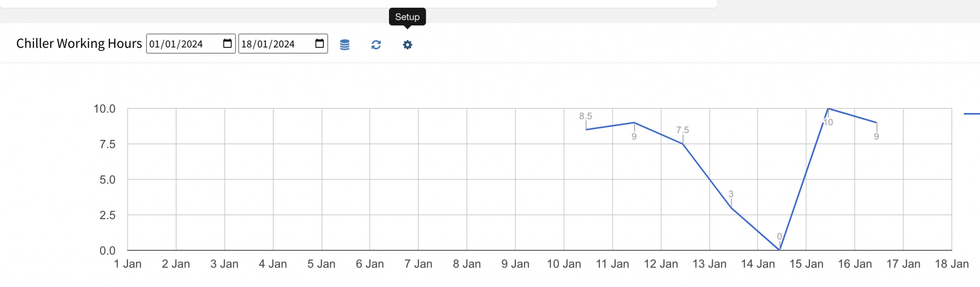Open the start date calendar picker icon
980x287 pixels.
coord(227,43)
